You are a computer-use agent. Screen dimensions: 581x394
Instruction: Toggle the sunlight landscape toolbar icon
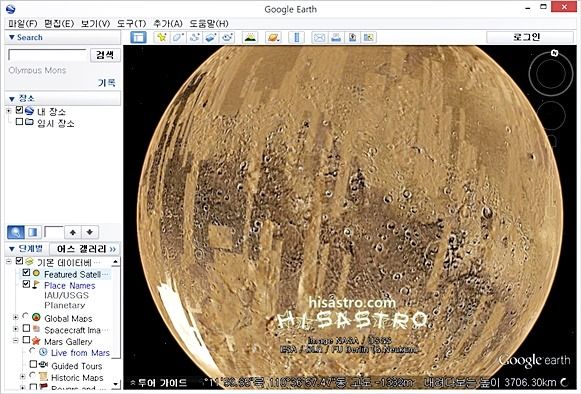click(250, 37)
